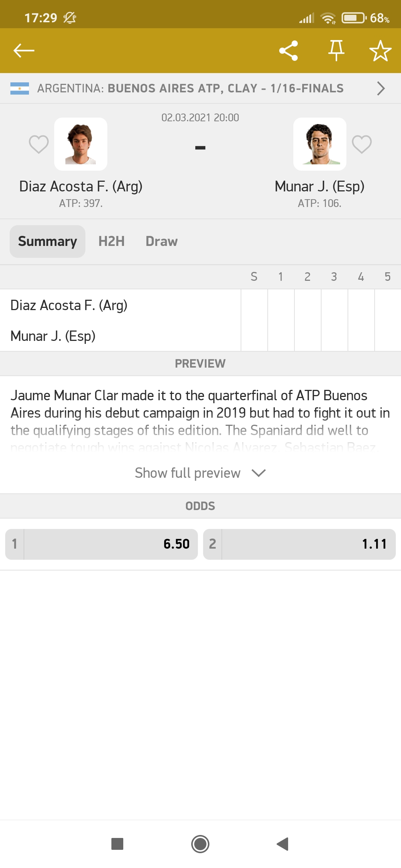This screenshot has width=401, height=868.
Task: Pin the match using the pin icon
Action: pos(336,51)
